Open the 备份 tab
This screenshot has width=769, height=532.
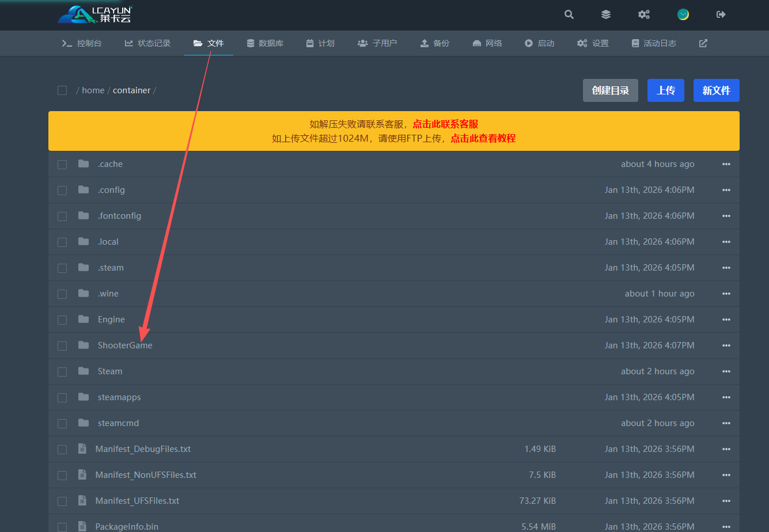(435, 43)
